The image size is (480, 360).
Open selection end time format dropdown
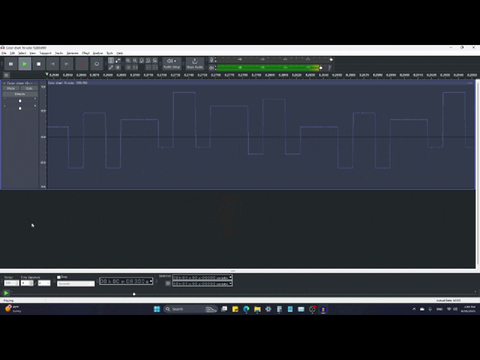[230, 284]
